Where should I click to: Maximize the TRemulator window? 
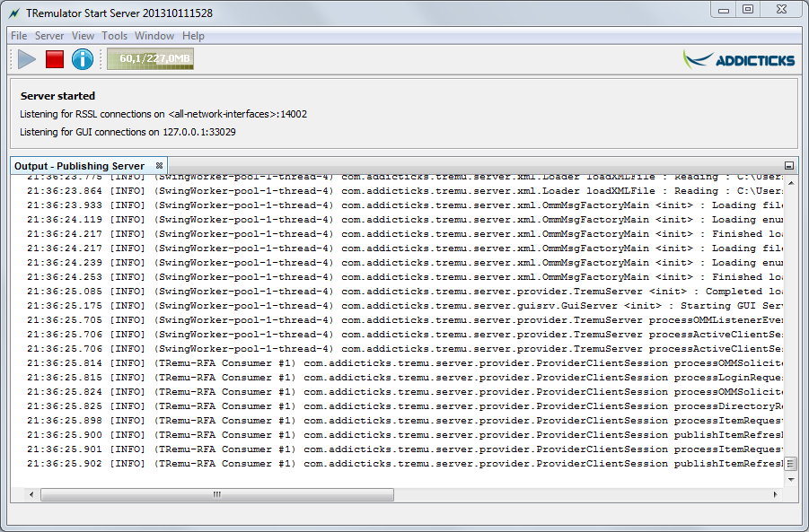tap(748, 10)
